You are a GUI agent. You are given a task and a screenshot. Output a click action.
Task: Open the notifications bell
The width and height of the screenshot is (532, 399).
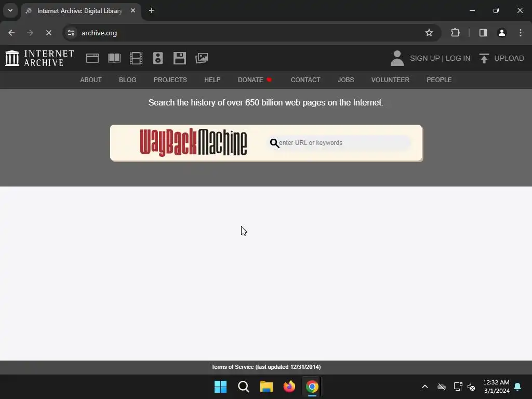point(518,387)
